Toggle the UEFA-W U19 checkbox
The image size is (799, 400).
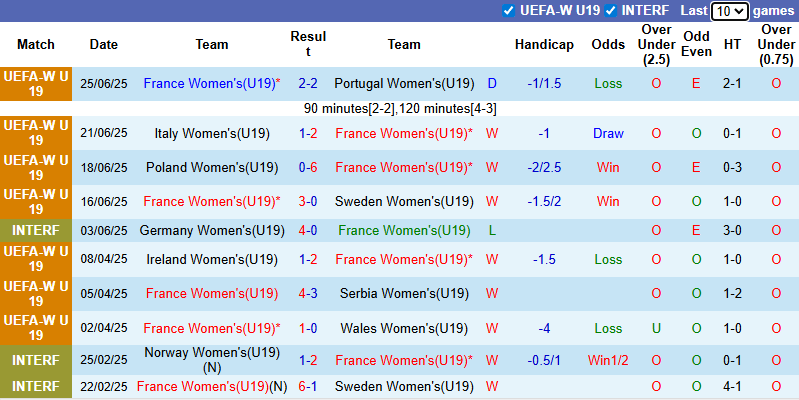coord(510,11)
